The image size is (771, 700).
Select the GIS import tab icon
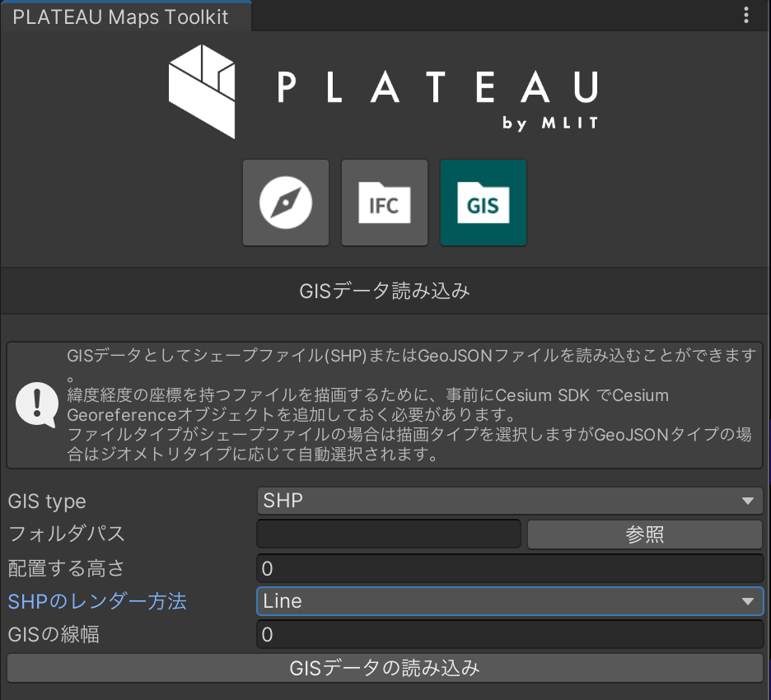pyautogui.click(x=484, y=203)
